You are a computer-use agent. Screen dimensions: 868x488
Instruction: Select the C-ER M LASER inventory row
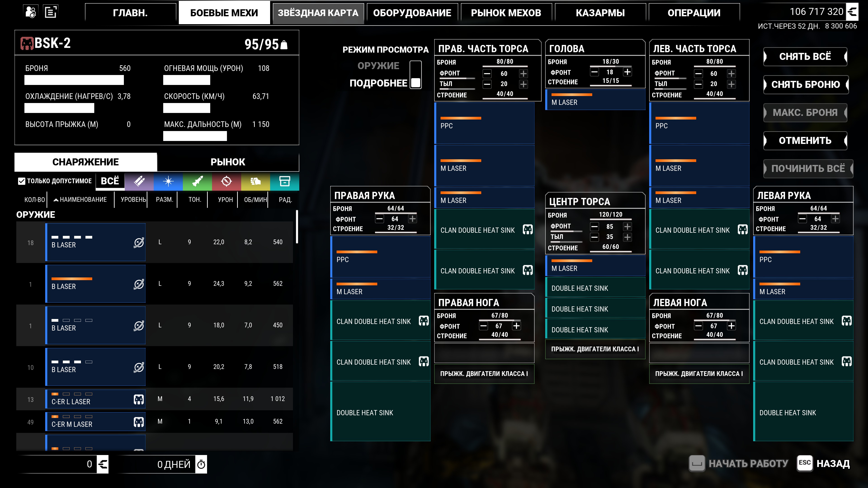pos(154,422)
